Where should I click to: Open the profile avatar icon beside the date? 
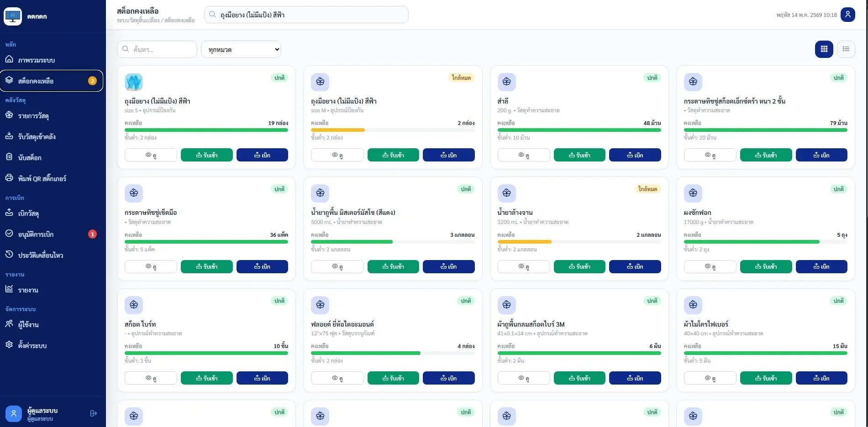tap(848, 15)
